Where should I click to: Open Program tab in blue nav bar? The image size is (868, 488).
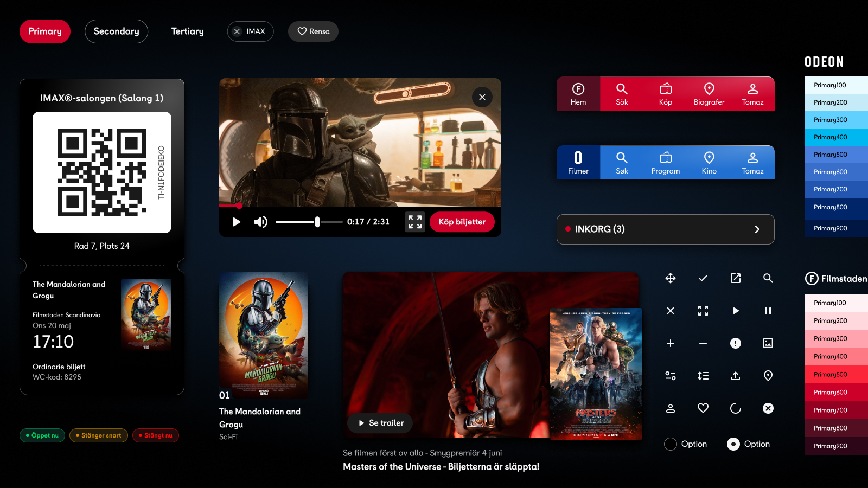pos(666,163)
